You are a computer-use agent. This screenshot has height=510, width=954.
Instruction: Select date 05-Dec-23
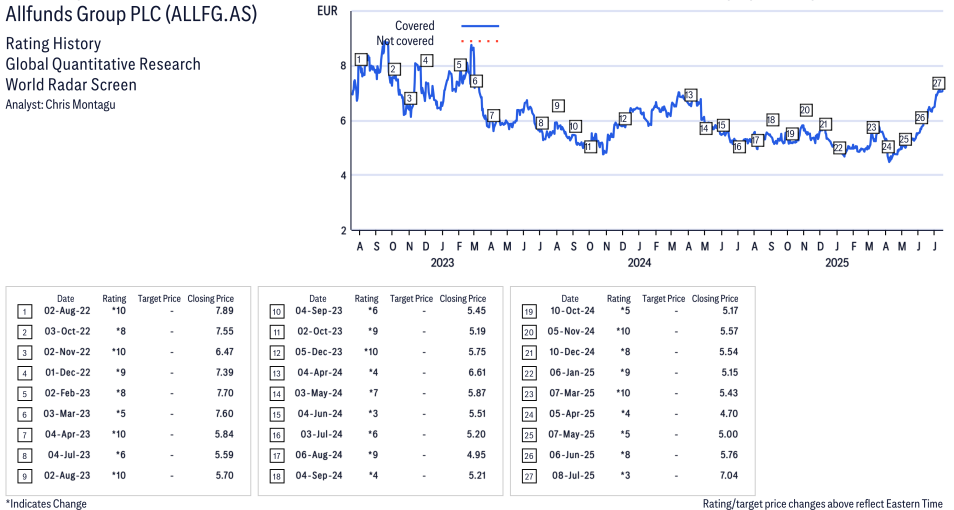tap(319, 352)
